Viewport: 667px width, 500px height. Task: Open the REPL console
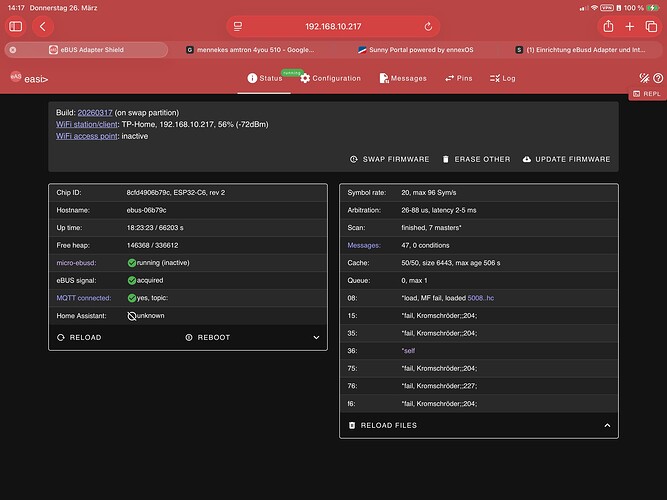coord(647,94)
